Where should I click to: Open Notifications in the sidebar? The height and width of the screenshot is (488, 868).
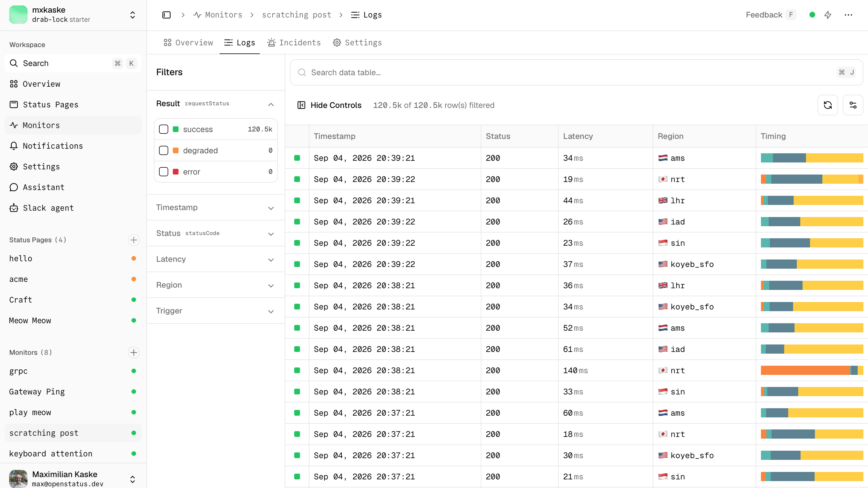tap(73, 146)
